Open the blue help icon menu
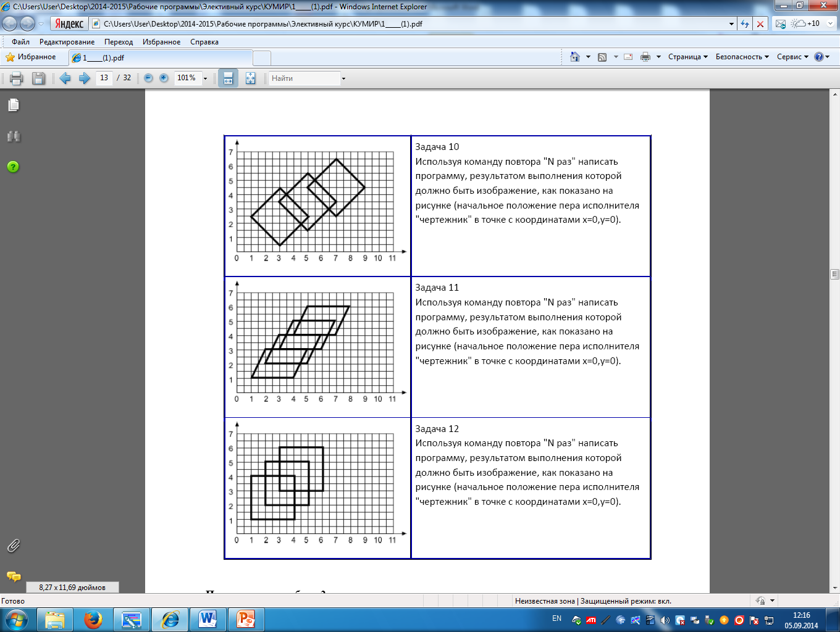 pos(822,57)
